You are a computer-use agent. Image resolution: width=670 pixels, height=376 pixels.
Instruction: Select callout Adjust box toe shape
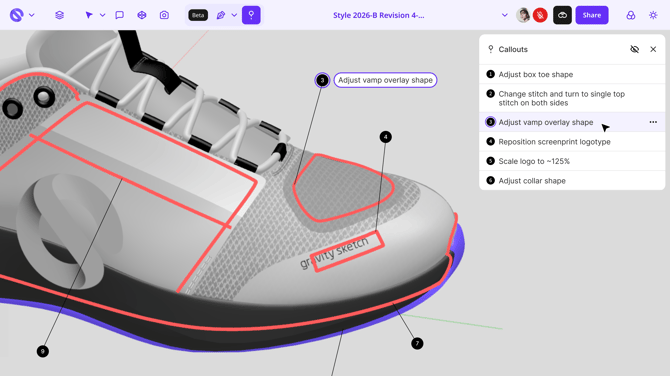pyautogui.click(x=572, y=74)
